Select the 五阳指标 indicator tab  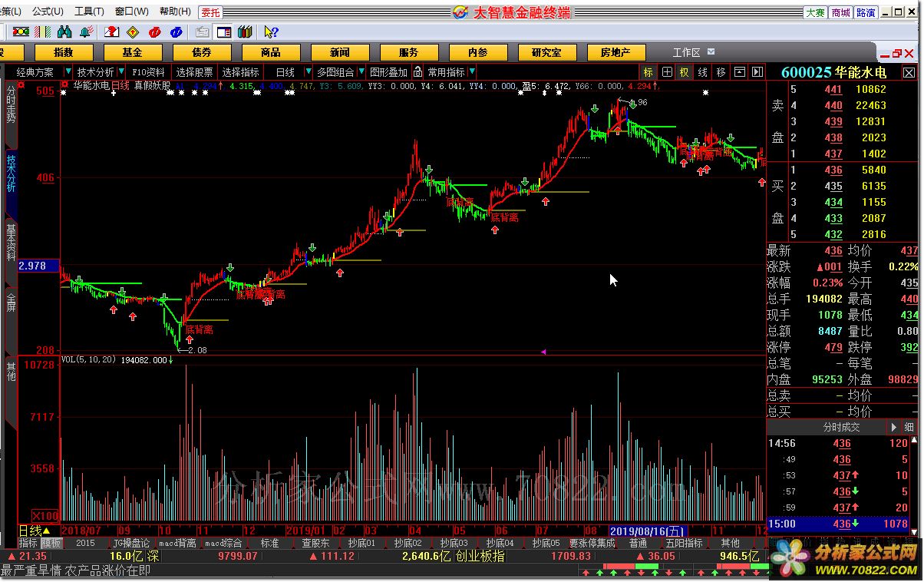click(685, 543)
